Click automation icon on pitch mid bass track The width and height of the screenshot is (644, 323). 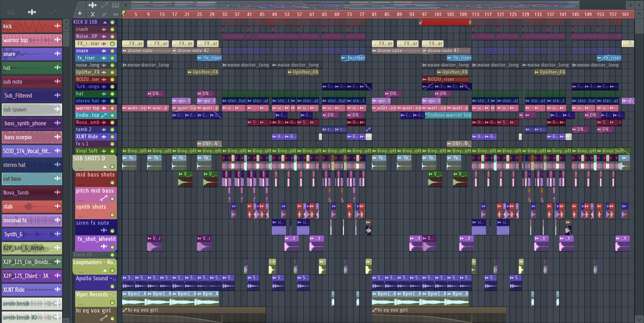[x=104, y=198]
